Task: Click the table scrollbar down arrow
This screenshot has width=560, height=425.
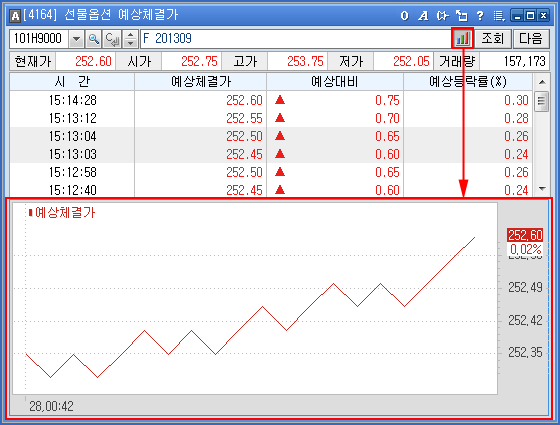Action: pos(542,189)
